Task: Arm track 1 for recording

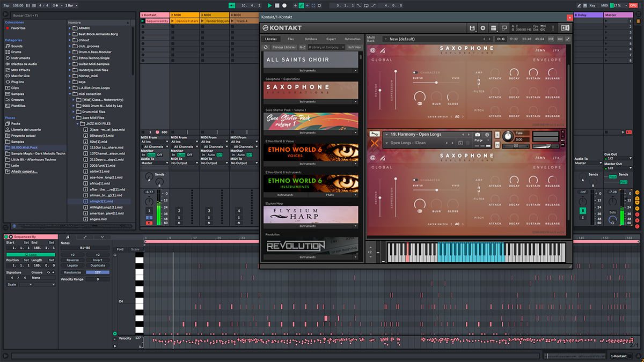Action: coord(149,223)
